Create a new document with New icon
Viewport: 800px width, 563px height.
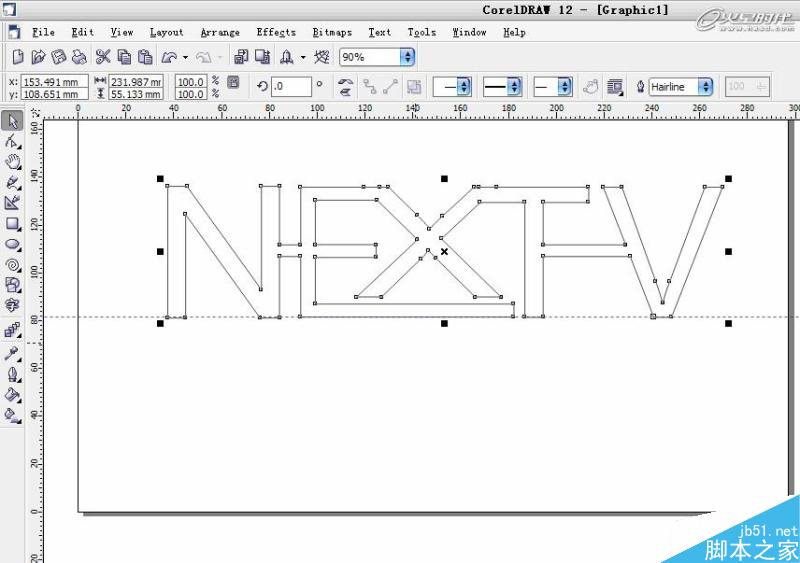point(18,57)
